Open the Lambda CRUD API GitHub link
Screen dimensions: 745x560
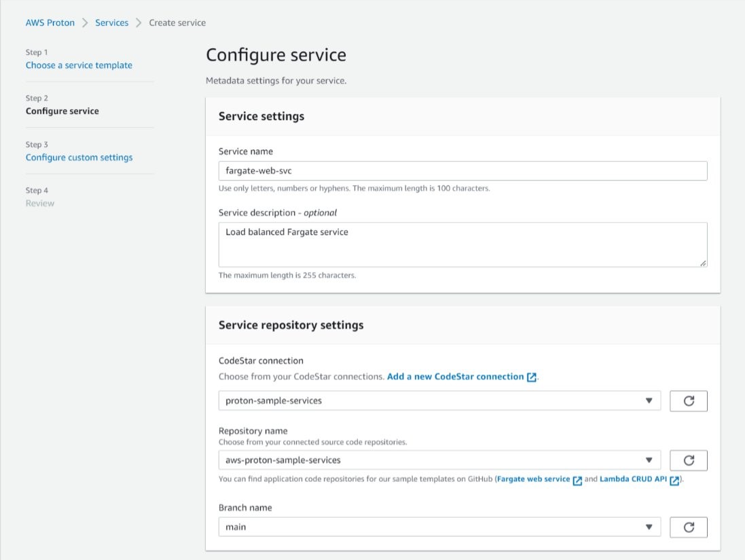click(634, 479)
